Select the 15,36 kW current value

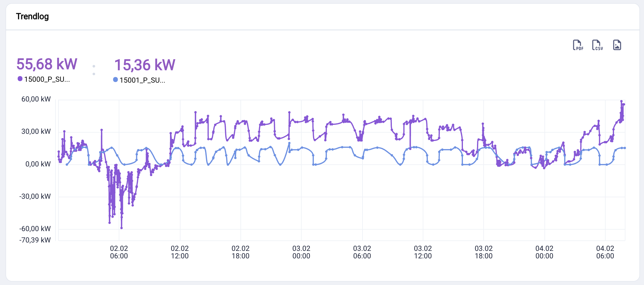coord(145,65)
